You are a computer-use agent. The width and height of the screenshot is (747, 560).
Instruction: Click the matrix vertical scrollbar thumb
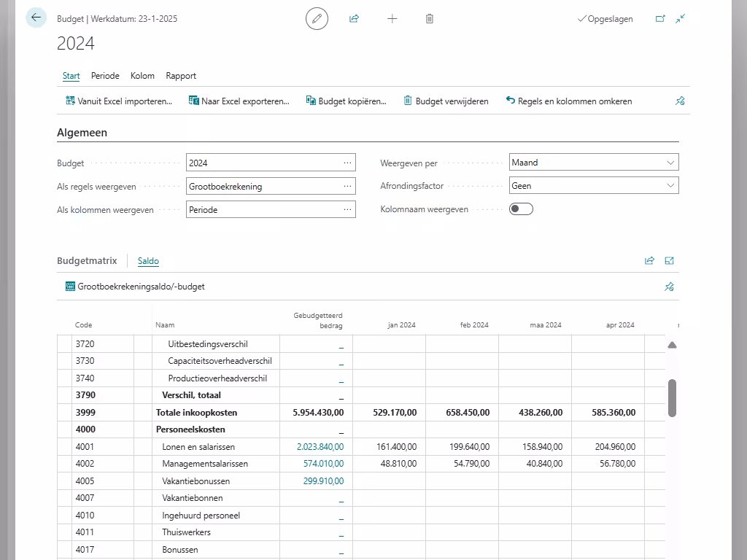672,397
